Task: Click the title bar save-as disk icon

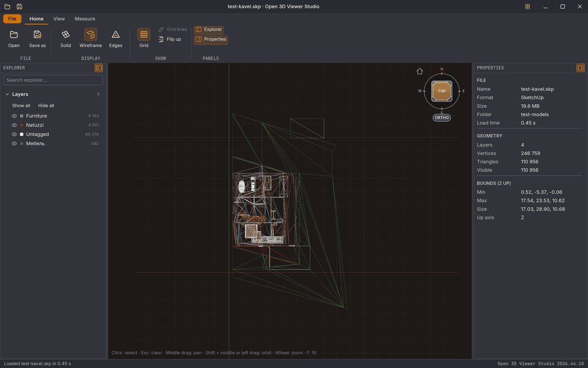Action: click(19, 6)
